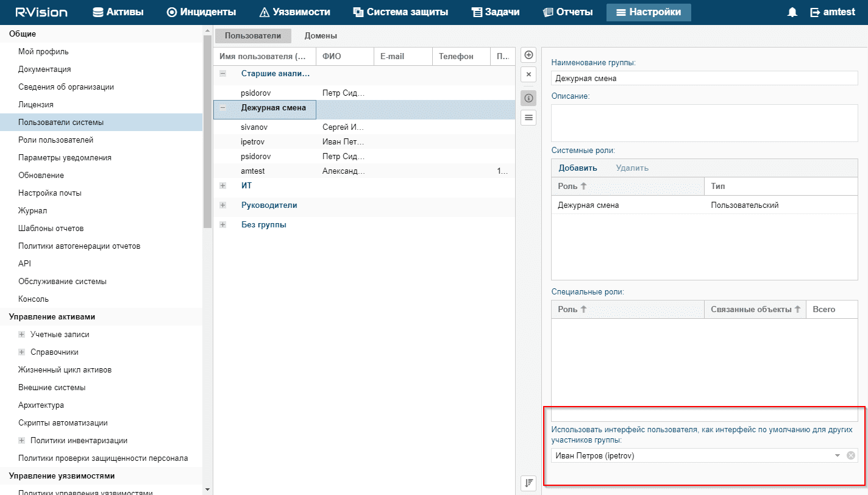
Task: Open the Инциденты menu
Action: (201, 12)
